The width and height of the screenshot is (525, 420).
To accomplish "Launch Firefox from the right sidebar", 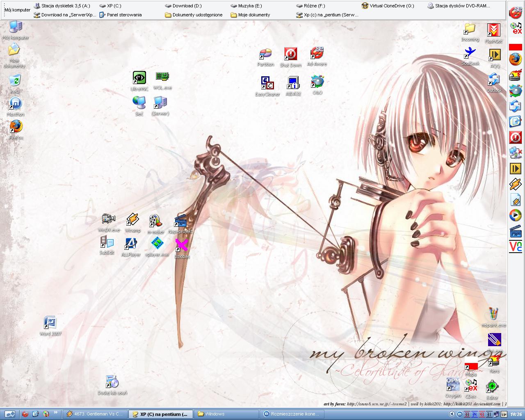I will pyautogui.click(x=516, y=60).
